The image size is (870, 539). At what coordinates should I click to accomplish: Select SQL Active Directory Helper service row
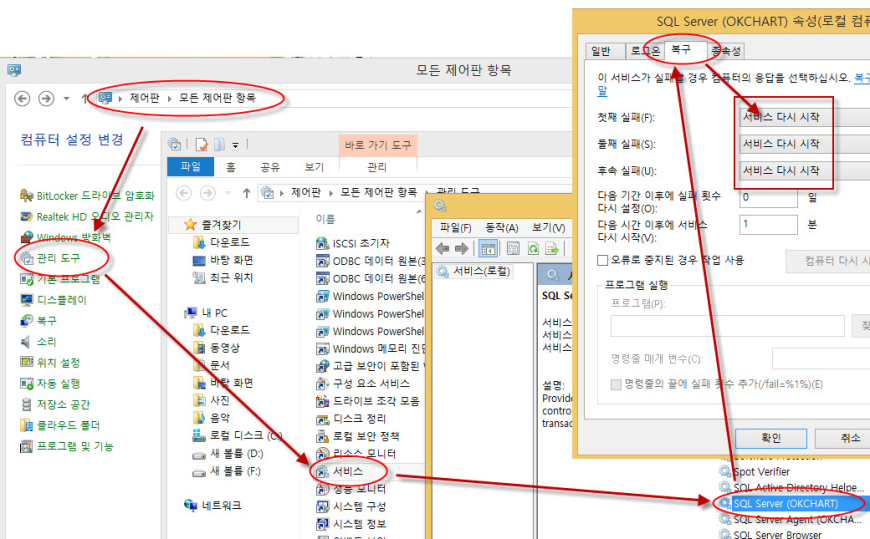(792, 487)
